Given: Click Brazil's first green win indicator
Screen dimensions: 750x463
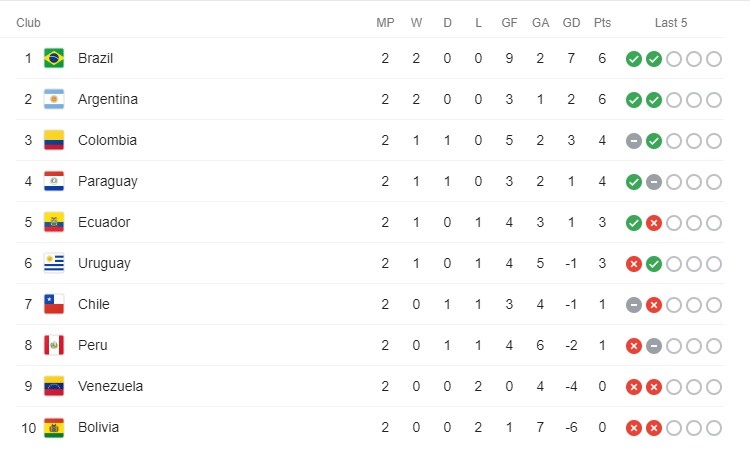Looking at the screenshot, I should coord(634,59).
